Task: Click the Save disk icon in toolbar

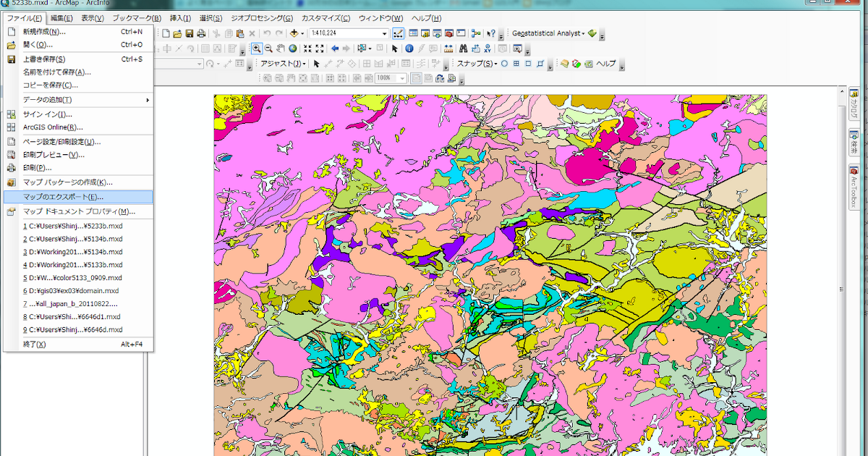Action: 190,33
